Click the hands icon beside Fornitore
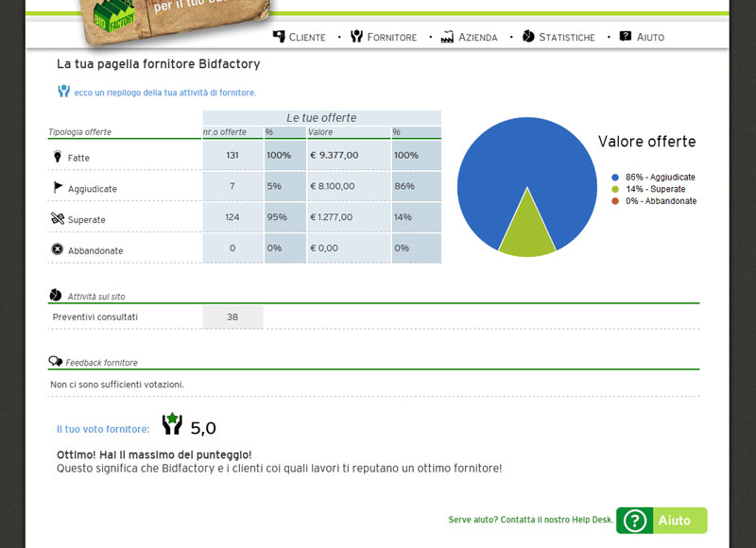 coord(356,36)
